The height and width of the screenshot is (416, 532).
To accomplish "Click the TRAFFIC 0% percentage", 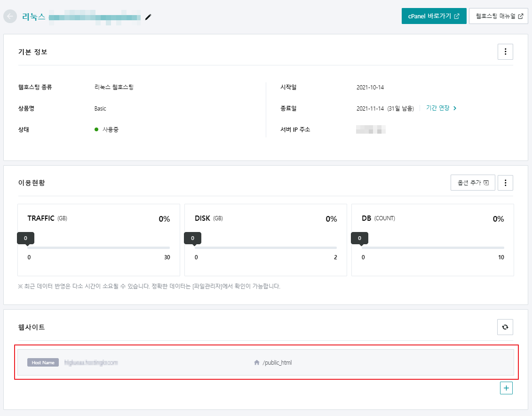I will tap(164, 219).
